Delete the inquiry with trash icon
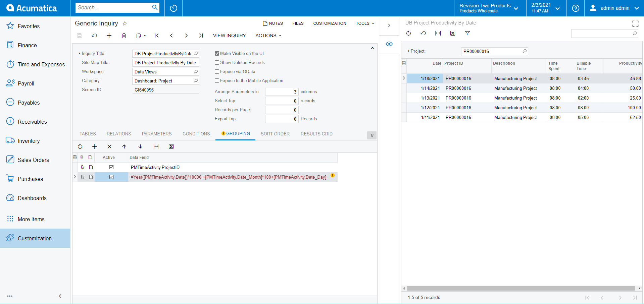 click(x=124, y=36)
